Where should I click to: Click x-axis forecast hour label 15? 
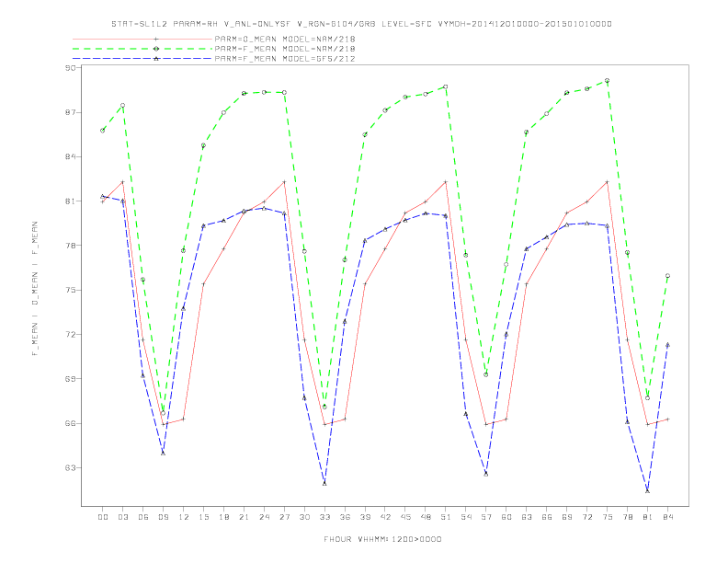pos(203,517)
